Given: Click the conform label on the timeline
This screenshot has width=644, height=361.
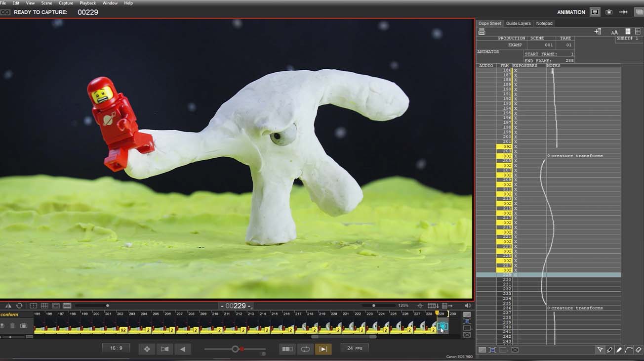Looking at the screenshot, I should click(x=9, y=315).
